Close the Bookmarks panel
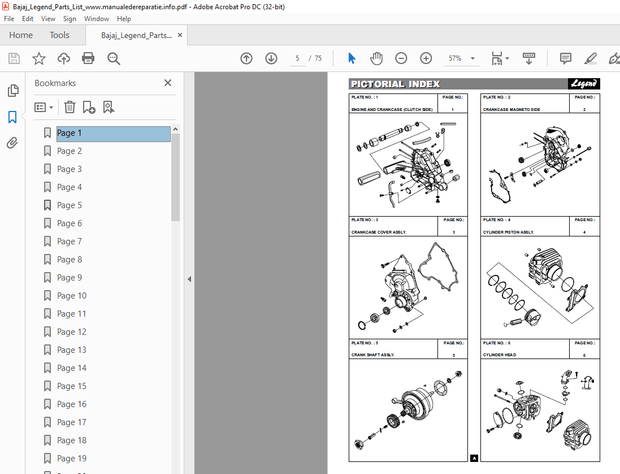 (168, 83)
